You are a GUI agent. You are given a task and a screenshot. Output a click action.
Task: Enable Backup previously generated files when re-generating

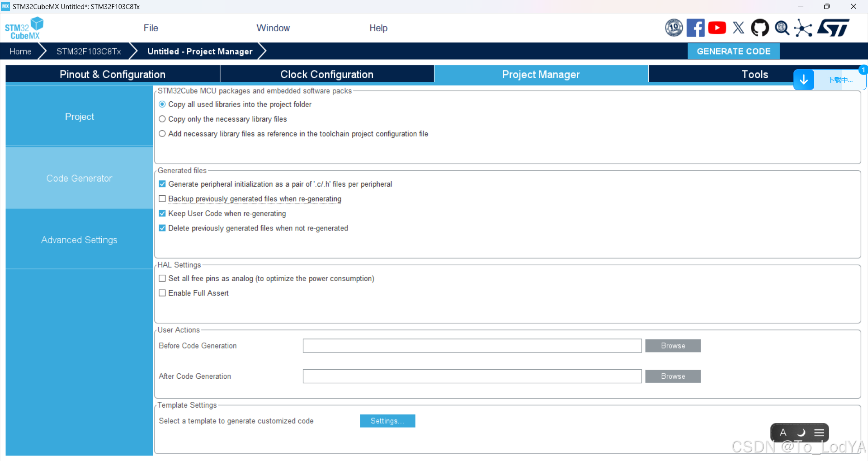click(162, 199)
